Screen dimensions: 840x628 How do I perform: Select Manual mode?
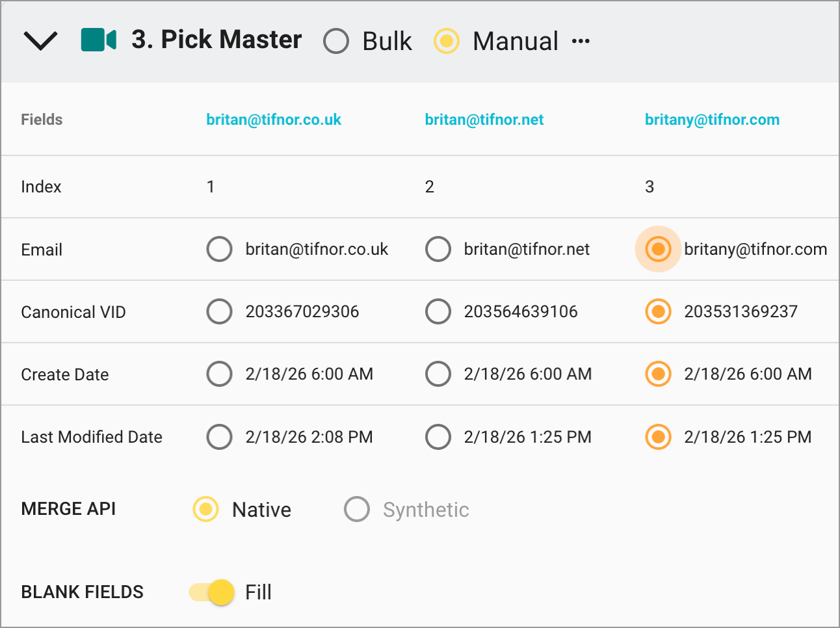[446, 41]
